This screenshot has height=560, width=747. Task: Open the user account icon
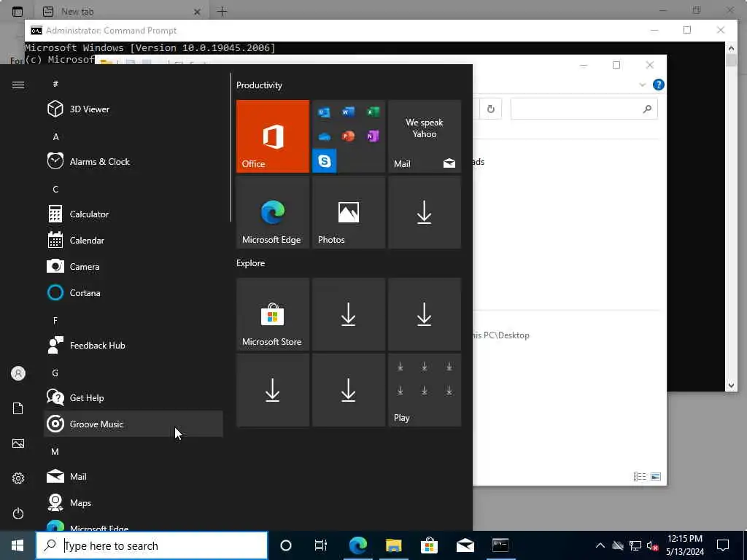[18, 373]
